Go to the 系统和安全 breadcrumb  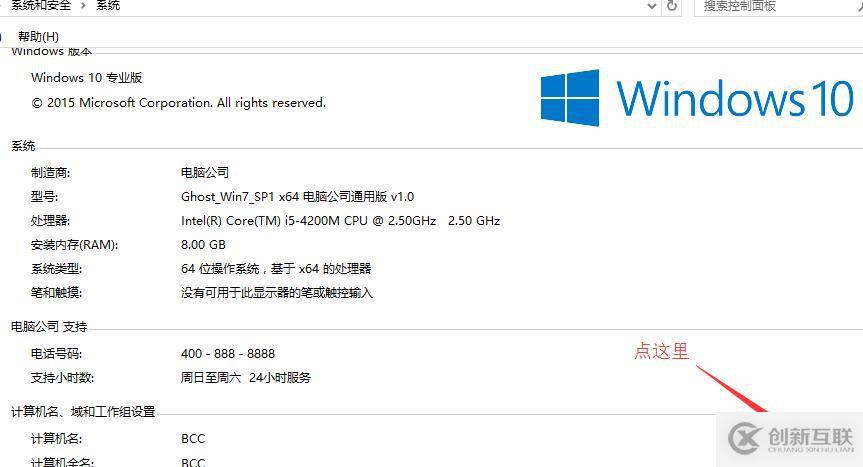(x=41, y=6)
